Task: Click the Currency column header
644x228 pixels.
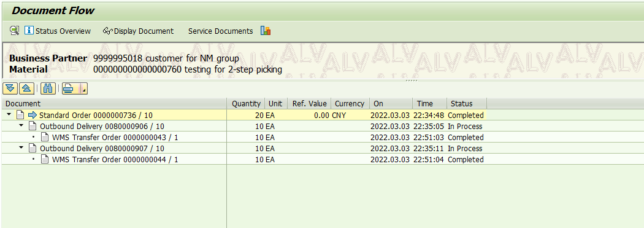Action: 350,104
